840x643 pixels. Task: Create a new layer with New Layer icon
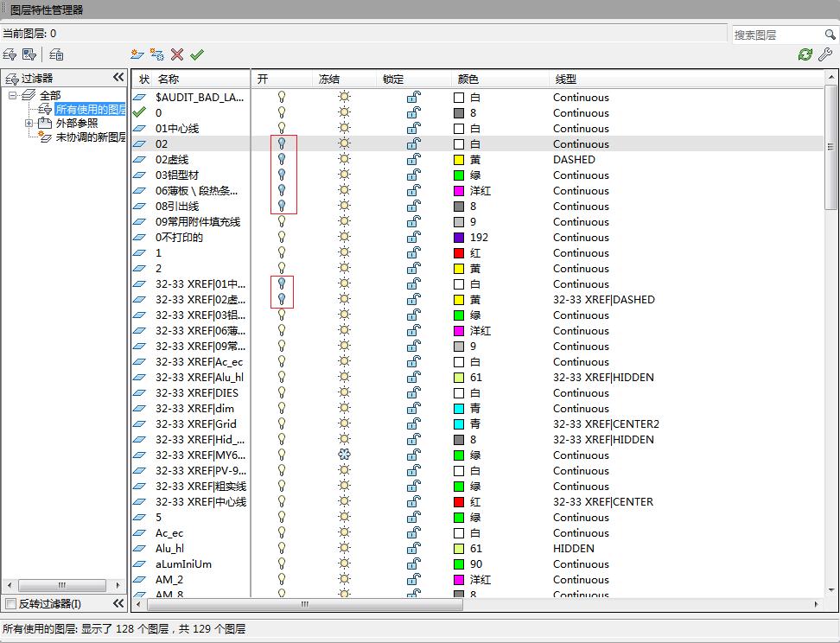(x=137, y=54)
